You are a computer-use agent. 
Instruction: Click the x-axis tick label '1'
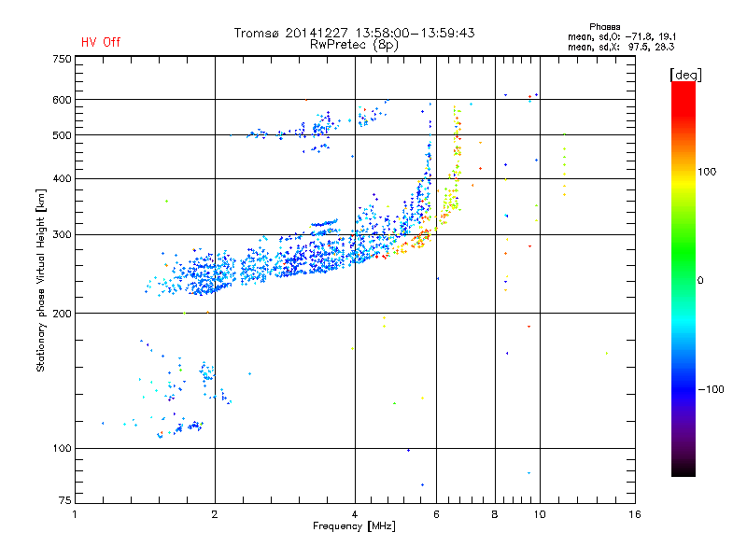pos(75,514)
